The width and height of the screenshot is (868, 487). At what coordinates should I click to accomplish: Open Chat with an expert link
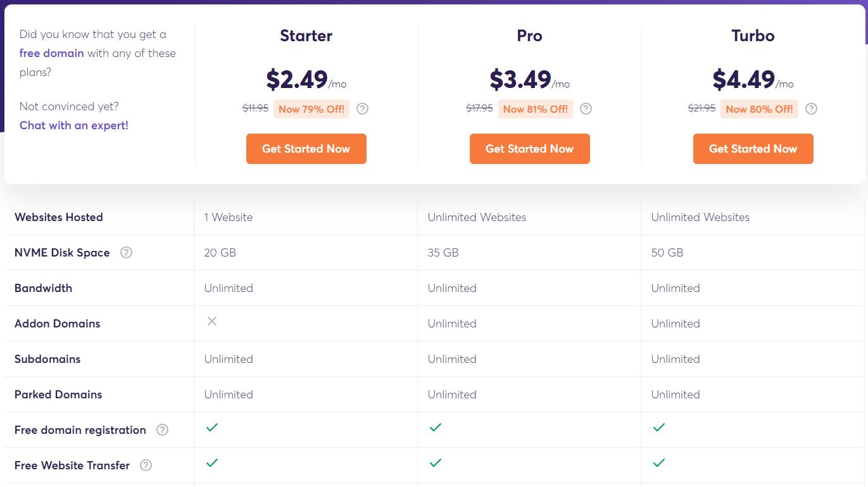coord(74,125)
